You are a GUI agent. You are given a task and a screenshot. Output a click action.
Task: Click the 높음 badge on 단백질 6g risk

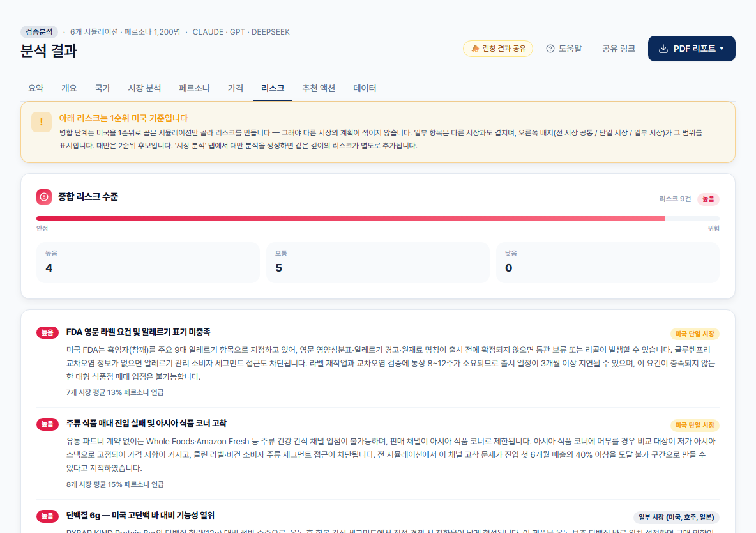click(47, 516)
